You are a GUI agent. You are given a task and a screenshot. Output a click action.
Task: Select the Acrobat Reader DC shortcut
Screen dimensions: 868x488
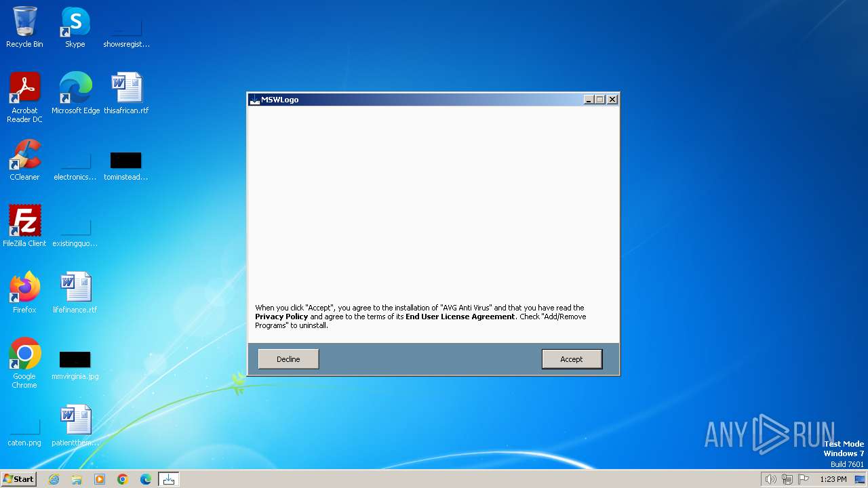(24, 98)
